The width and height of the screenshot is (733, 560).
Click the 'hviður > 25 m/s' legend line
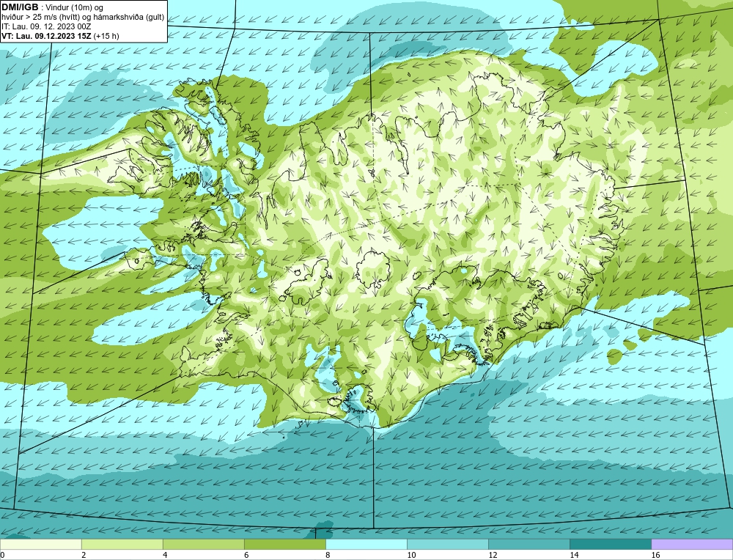pos(84,17)
